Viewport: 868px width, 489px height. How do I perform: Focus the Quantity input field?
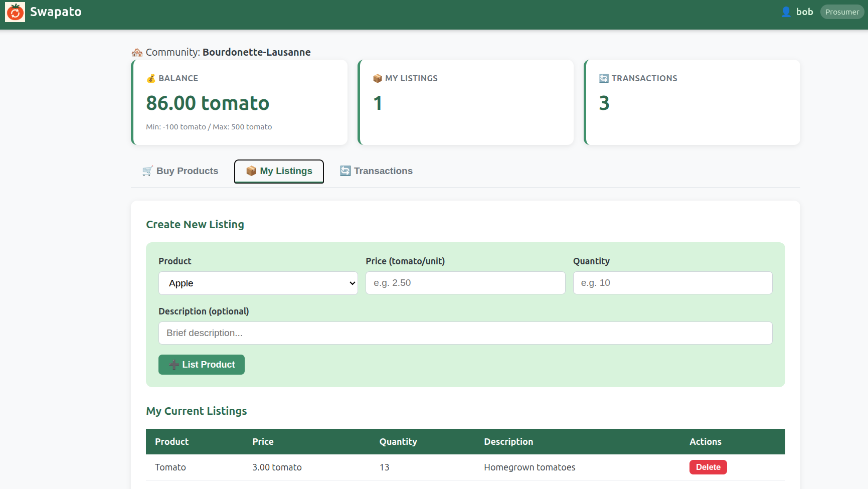tap(672, 283)
